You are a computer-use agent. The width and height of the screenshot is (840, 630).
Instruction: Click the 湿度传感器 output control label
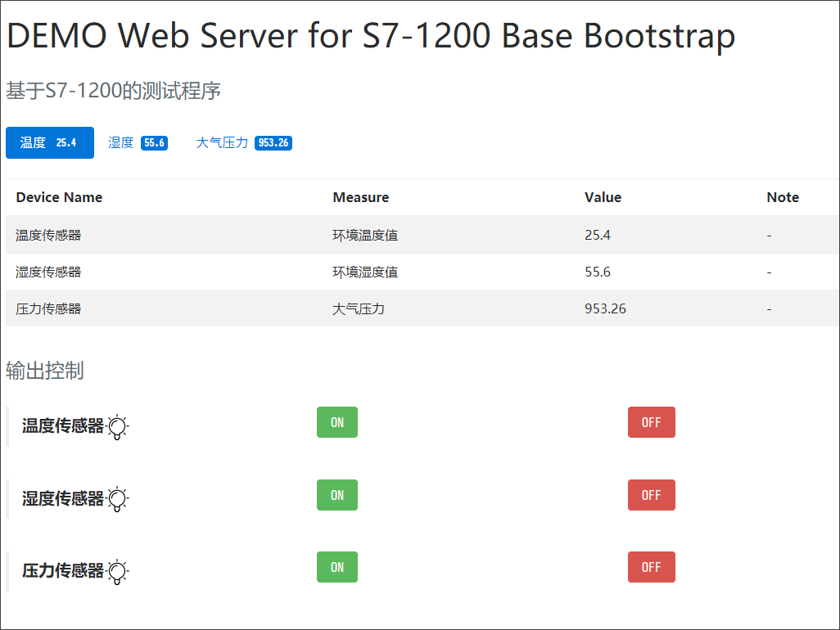coord(63,498)
